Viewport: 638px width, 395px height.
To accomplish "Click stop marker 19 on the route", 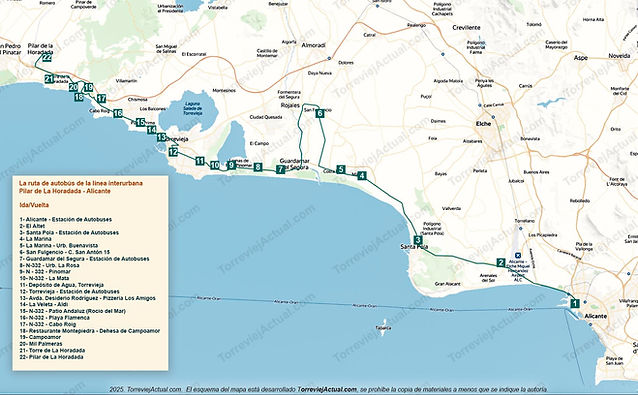I will (88, 87).
